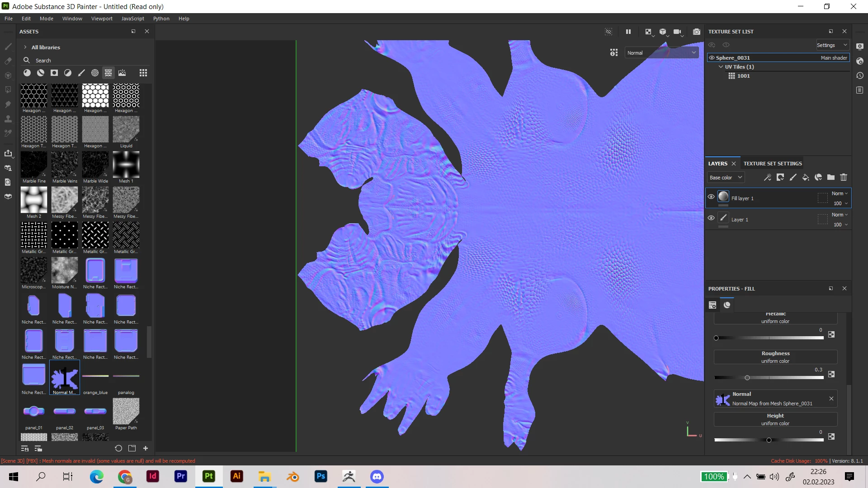Select the Polygon Fill tool in left toolbar
868x488 pixels.
[8, 89]
